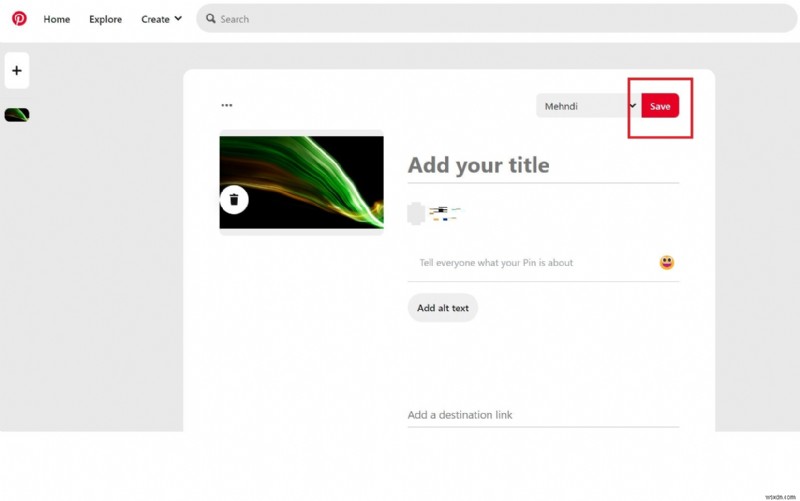The width and height of the screenshot is (800, 501).
Task: Open the emoji picker
Action: (666, 262)
